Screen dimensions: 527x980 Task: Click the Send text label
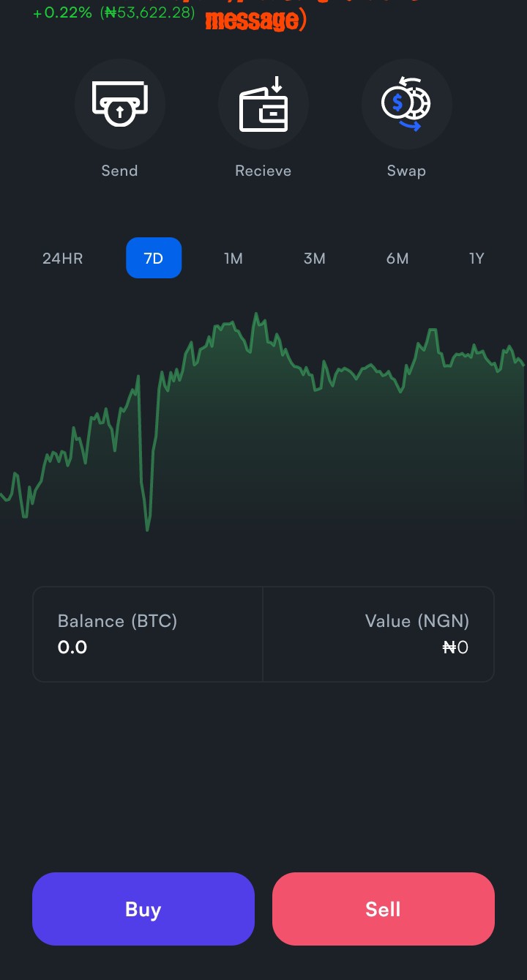click(x=119, y=171)
